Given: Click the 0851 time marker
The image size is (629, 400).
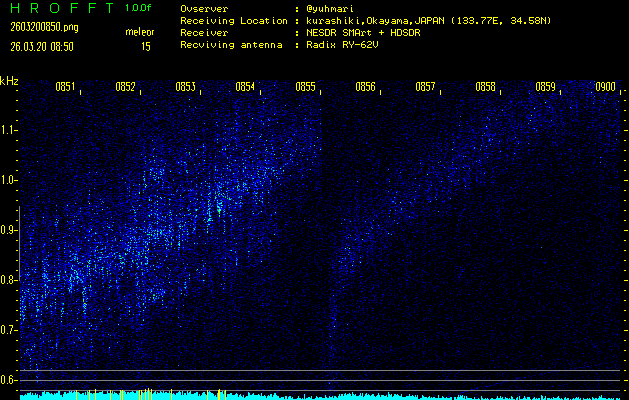Looking at the screenshot, I should tap(66, 87).
